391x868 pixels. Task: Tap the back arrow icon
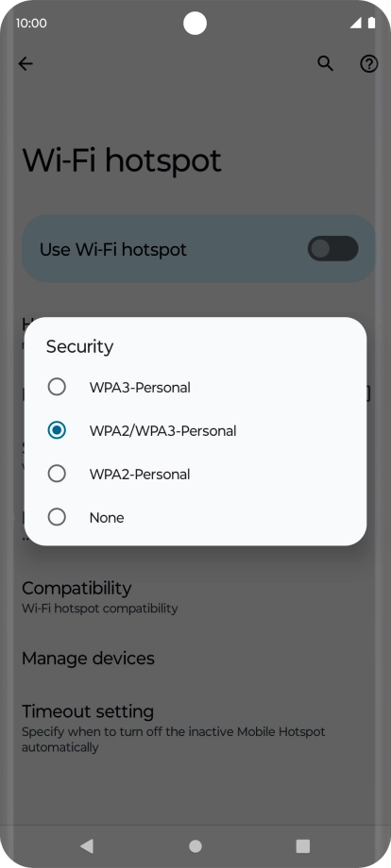click(x=25, y=64)
